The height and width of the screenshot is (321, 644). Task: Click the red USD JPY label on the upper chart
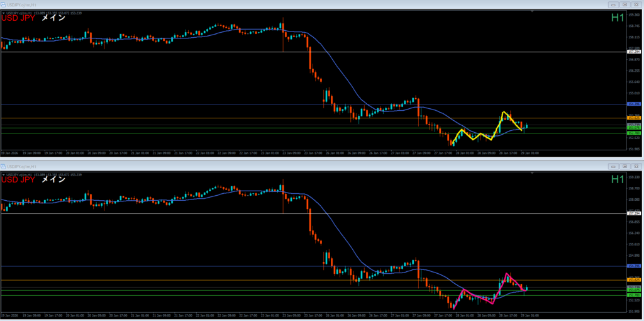pyautogui.click(x=18, y=19)
